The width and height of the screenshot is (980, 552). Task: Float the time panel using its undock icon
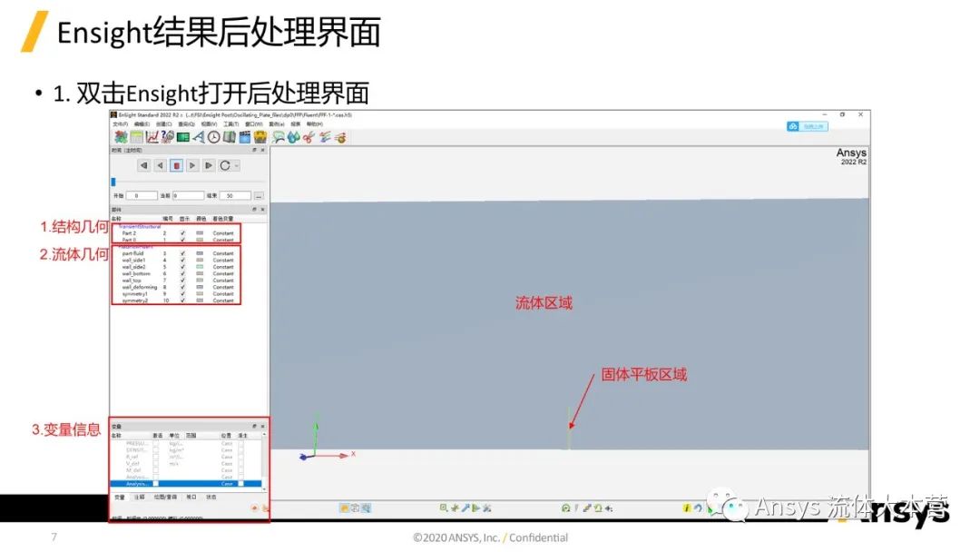pos(254,150)
